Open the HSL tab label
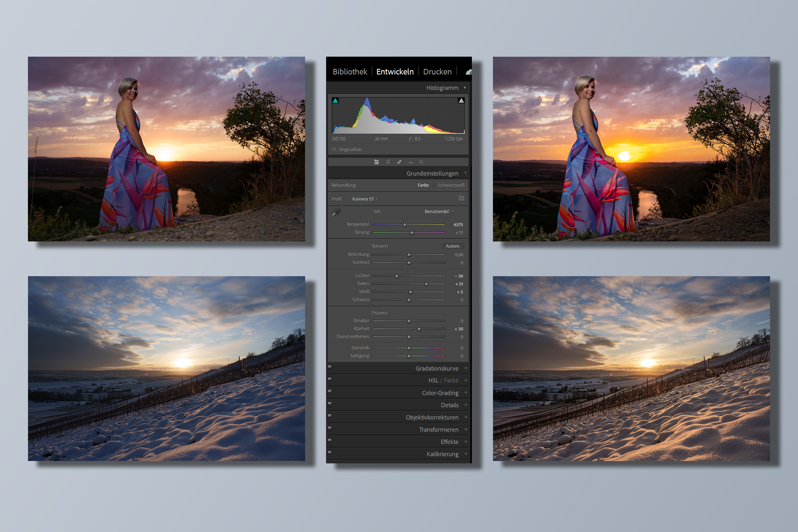The width and height of the screenshot is (798, 532). (x=433, y=380)
